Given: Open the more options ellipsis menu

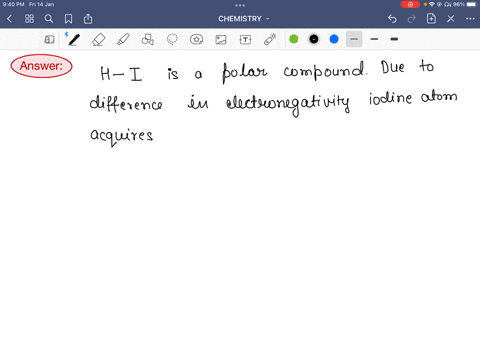Looking at the screenshot, I should pos(470,19).
